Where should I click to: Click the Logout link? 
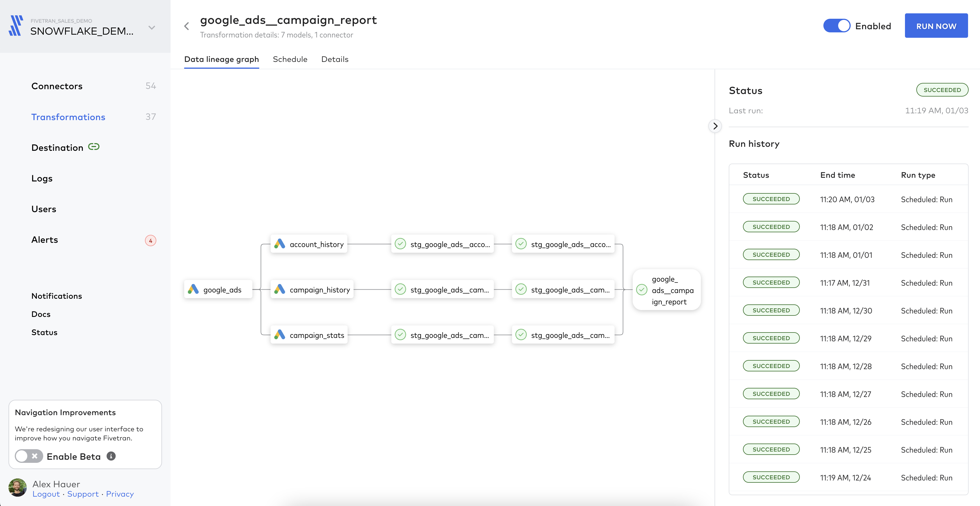[46, 494]
